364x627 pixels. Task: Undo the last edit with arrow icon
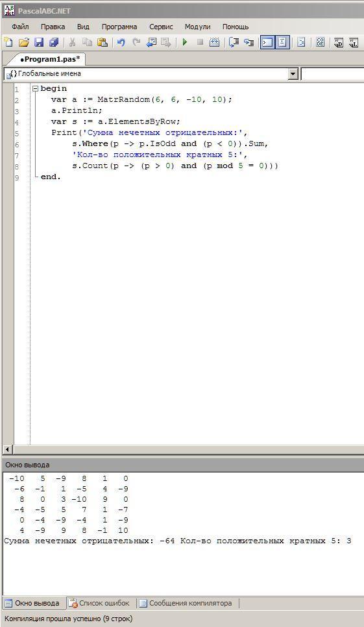121,42
